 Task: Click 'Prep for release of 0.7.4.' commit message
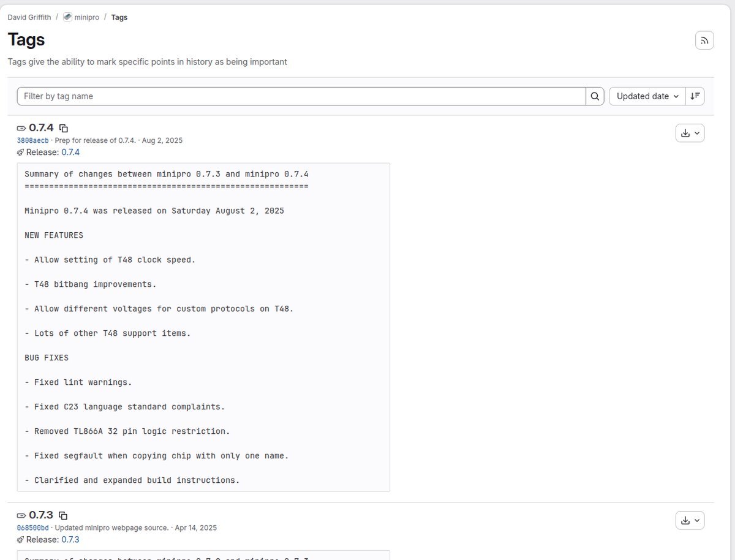coord(95,140)
